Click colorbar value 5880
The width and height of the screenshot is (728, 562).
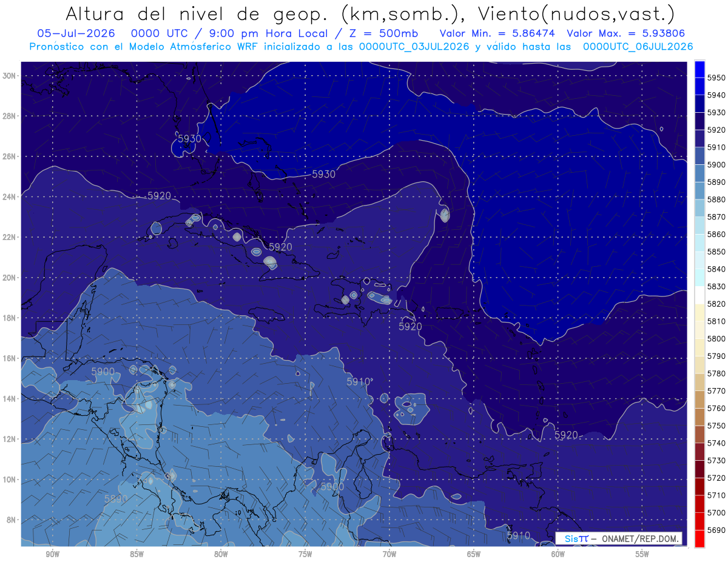pos(716,199)
